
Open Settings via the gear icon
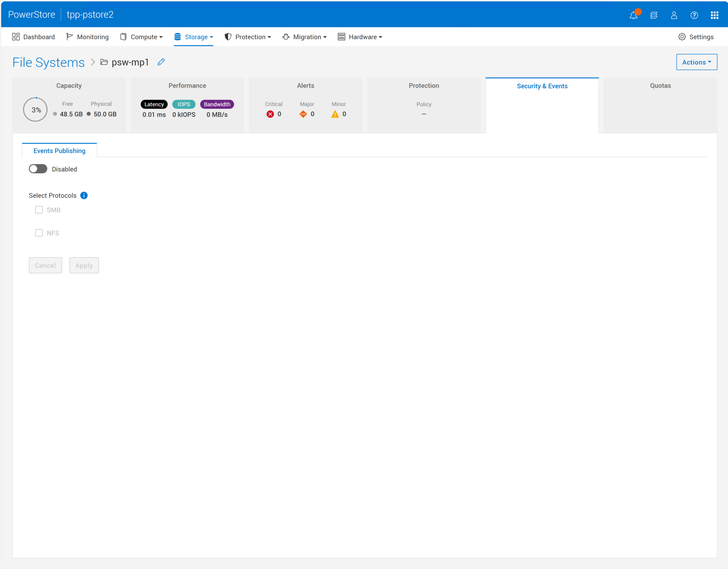[682, 37]
